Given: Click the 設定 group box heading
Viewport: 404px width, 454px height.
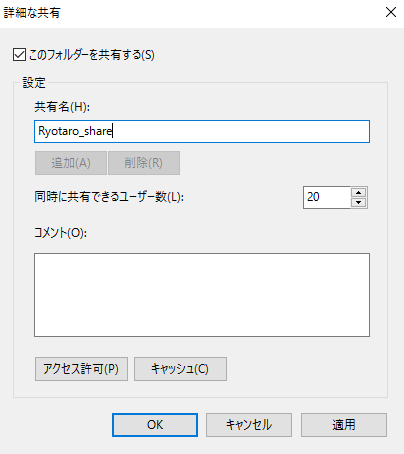Looking at the screenshot, I should (x=34, y=83).
